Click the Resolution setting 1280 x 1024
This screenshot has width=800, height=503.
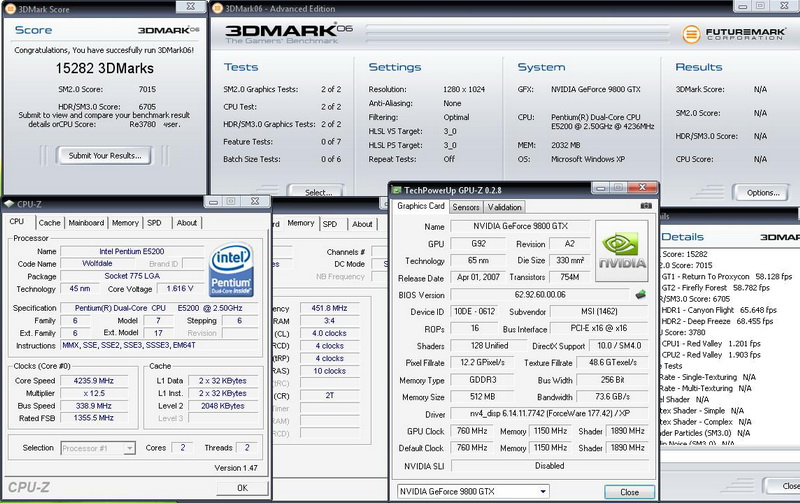pyautogui.click(x=464, y=89)
